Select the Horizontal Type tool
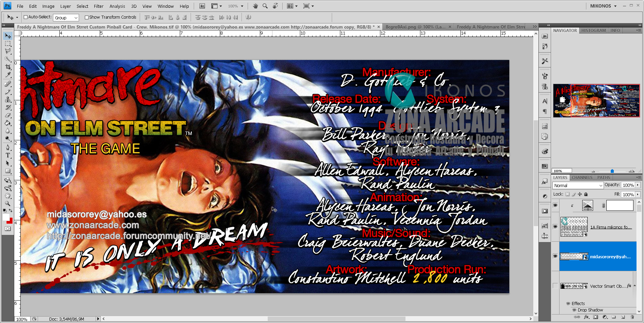This screenshot has height=323, width=644. coord(8,155)
